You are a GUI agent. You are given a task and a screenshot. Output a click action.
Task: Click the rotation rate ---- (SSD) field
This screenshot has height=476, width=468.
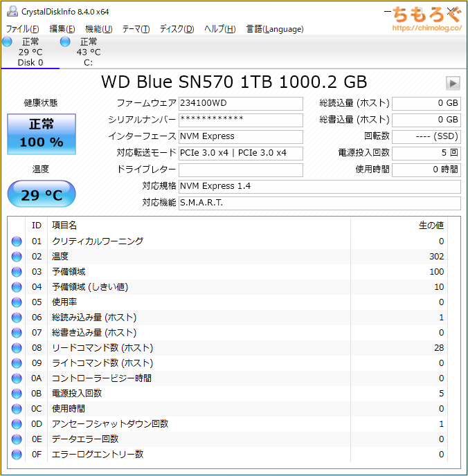426,136
